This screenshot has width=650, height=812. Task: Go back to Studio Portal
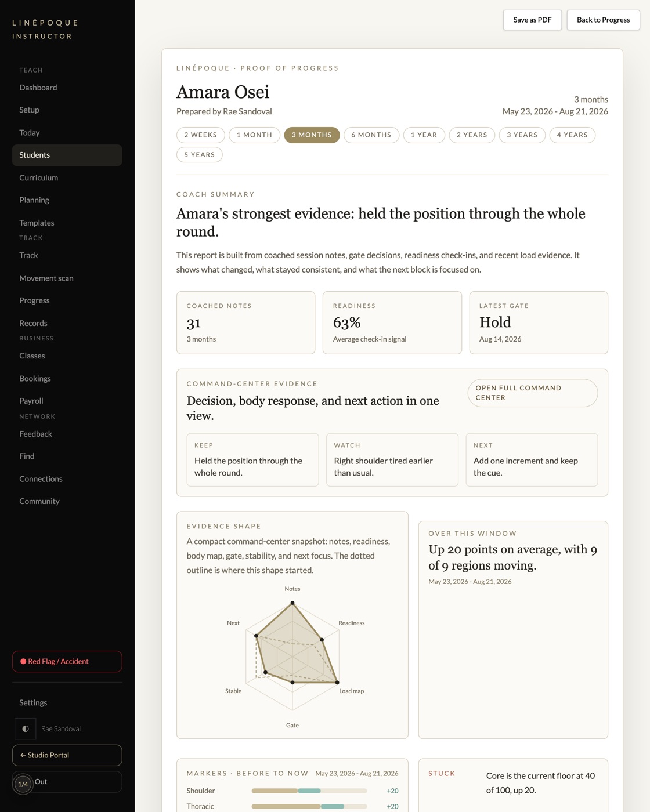[67, 756]
